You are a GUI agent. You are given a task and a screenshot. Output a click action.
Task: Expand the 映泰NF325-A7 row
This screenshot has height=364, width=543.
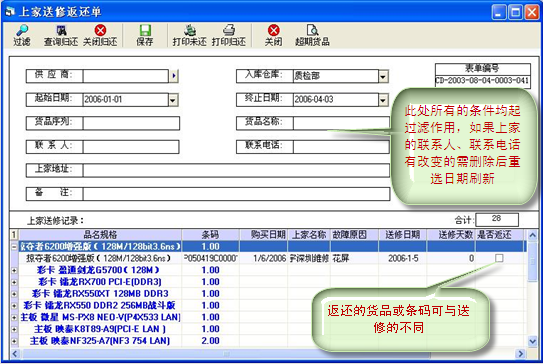14,341
